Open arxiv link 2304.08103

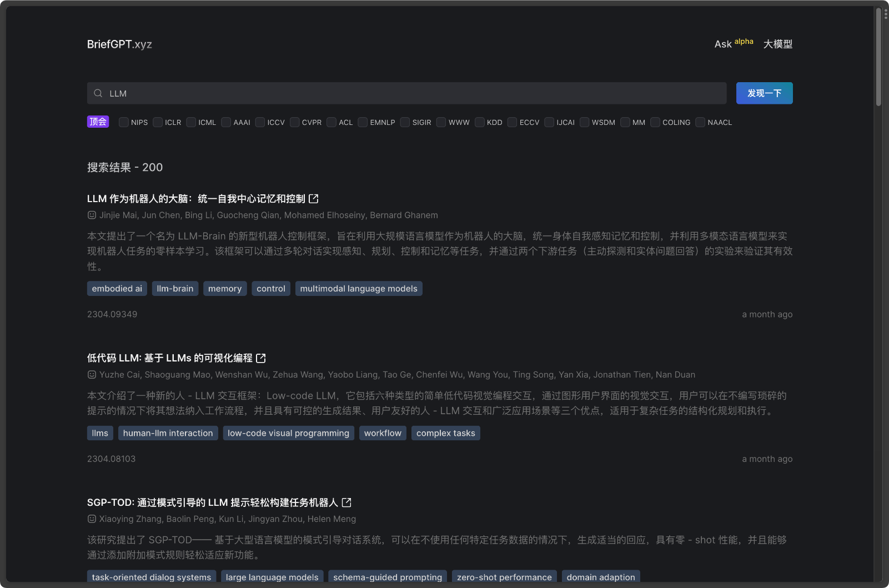(x=111, y=459)
